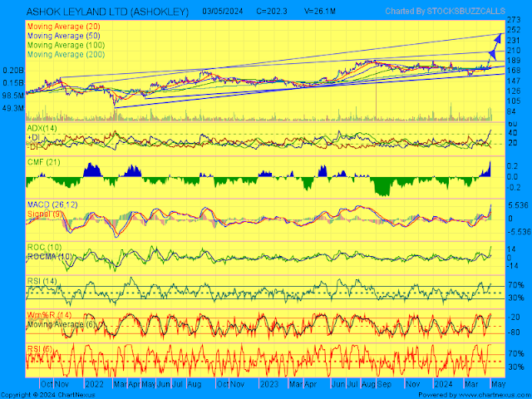Click the +DI label in the ADX panel
The image size is (532, 399).
33,137
